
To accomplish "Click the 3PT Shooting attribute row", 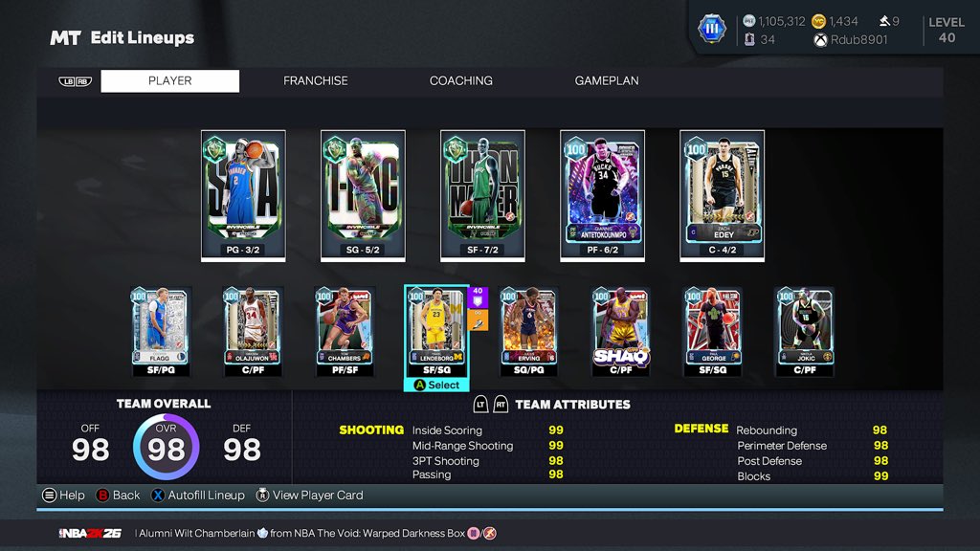I will (487, 460).
